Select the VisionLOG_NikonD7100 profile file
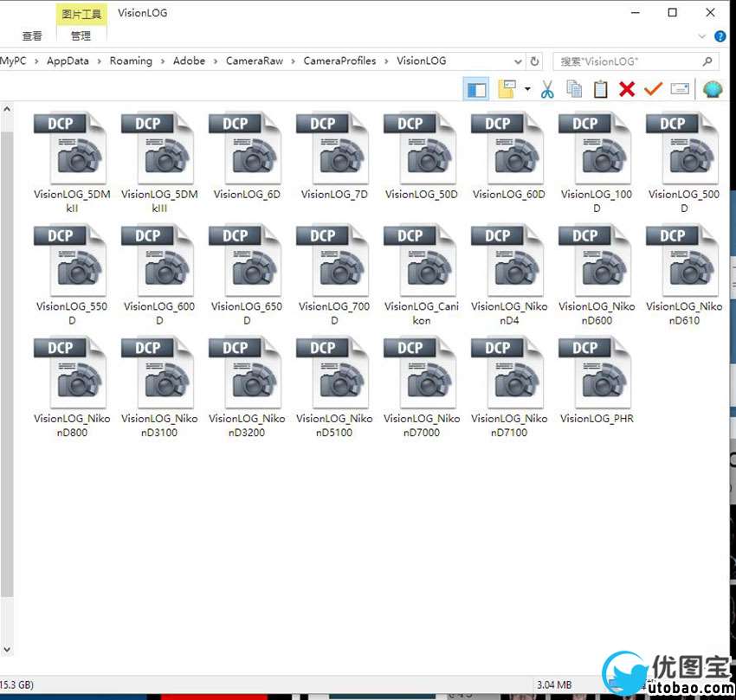 coord(509,387)
